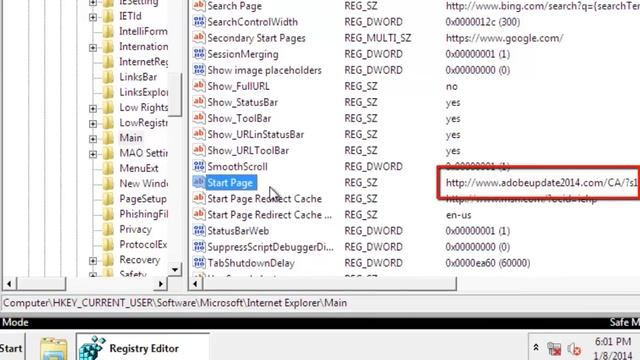Screen dimensions: 640x360
Task: Click the Start button
Action: [11, 348]
